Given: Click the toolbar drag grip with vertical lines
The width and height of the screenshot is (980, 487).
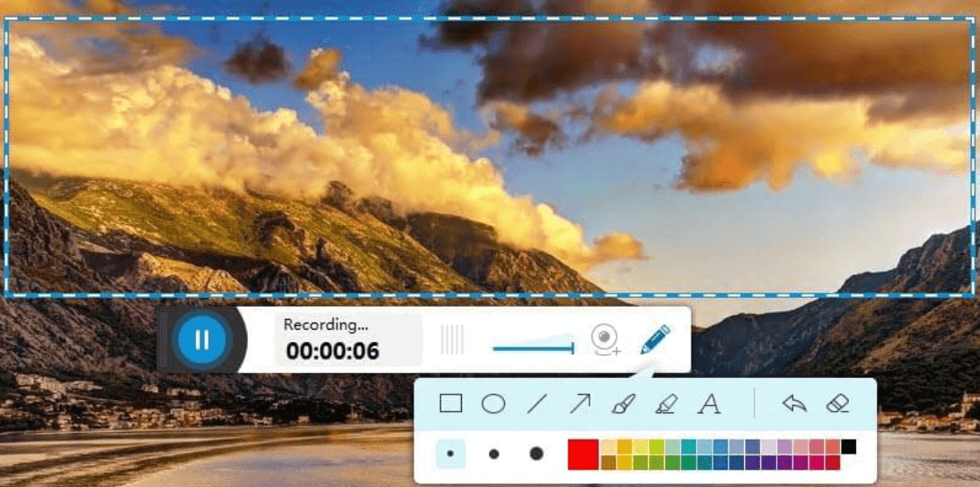Looking at the screenshot, I should (x=452, y=339).
